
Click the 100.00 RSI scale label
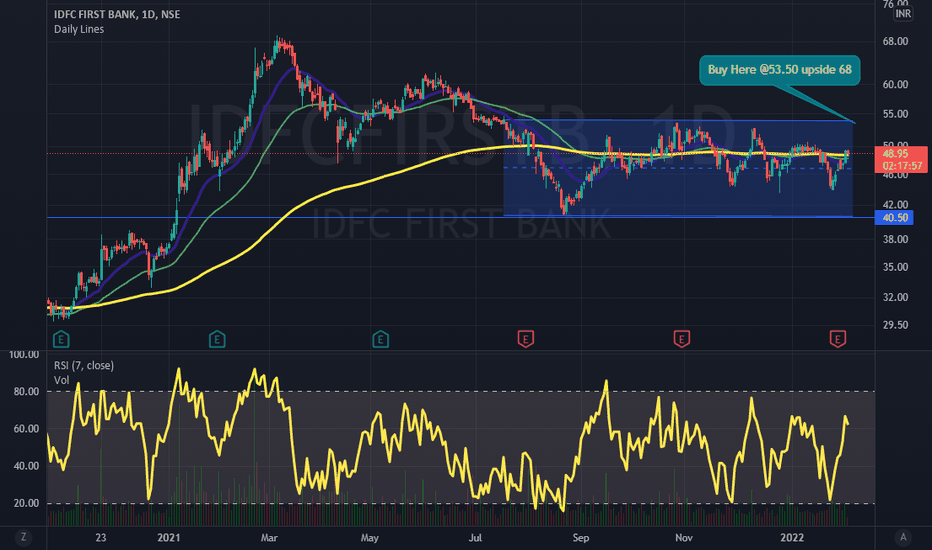pyautogui.click(x=24, y=355)
